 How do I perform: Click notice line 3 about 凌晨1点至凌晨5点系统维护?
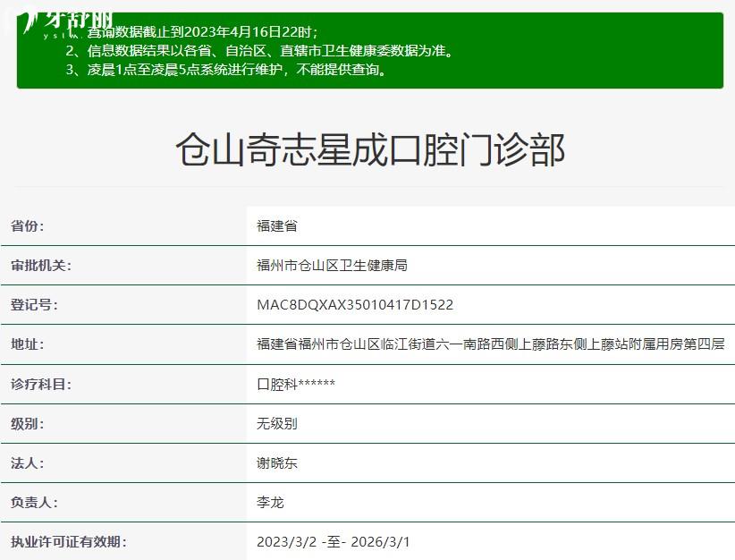click(227, 70)
